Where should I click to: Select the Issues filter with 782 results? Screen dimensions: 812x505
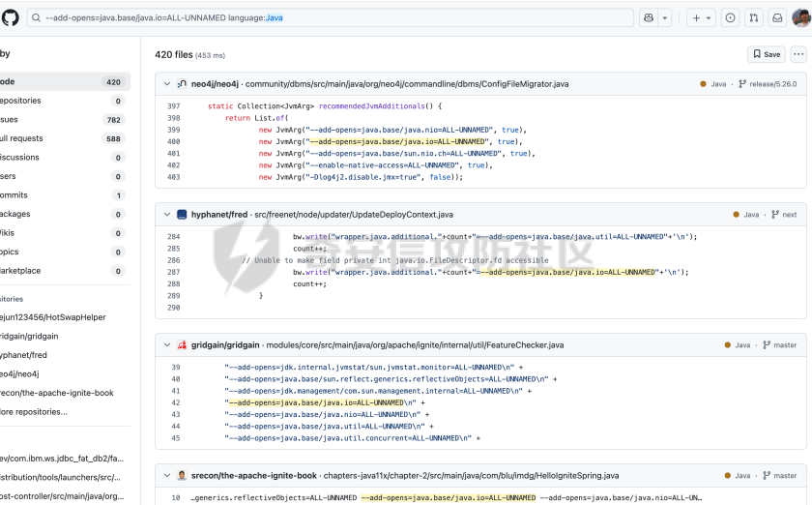click(x=64, y=120)
